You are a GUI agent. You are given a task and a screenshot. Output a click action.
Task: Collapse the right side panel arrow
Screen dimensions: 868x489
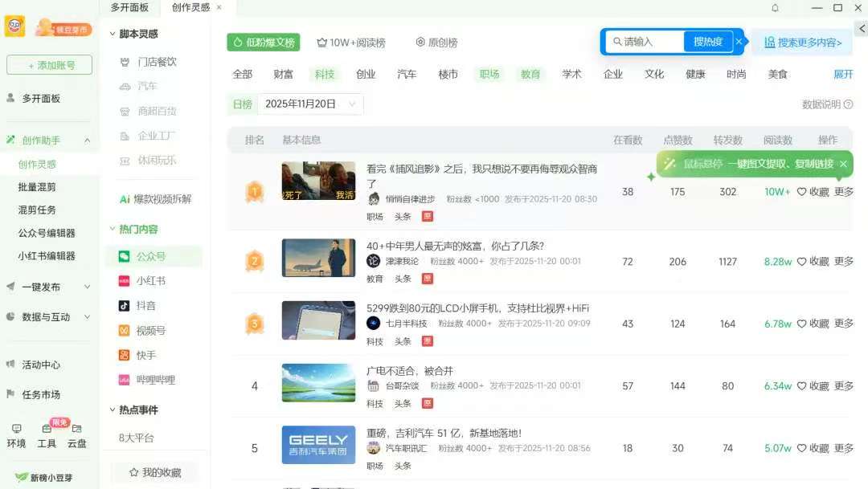(862, 28)
